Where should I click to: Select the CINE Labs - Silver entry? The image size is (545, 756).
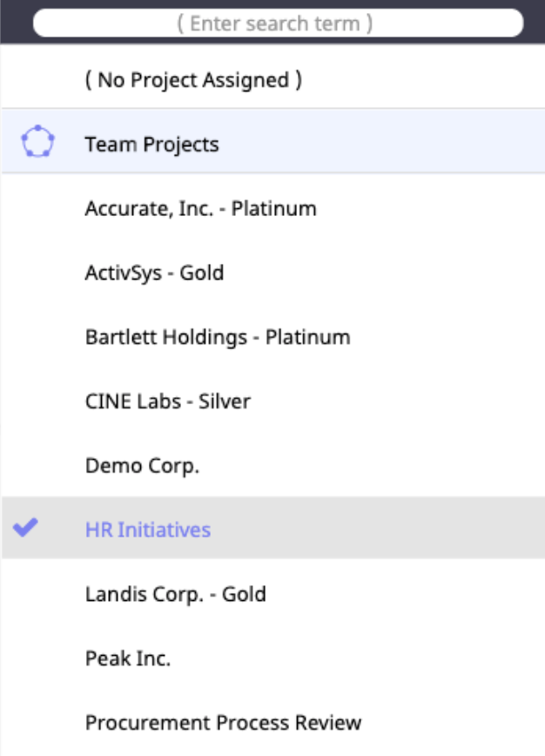click(x=168, y=402)
